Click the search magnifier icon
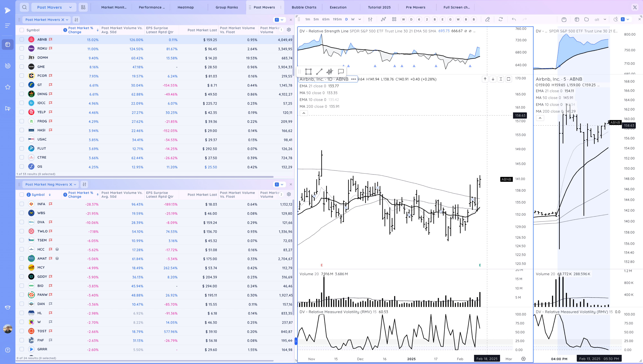Screen dimensions: 643x364 point(24,7)
